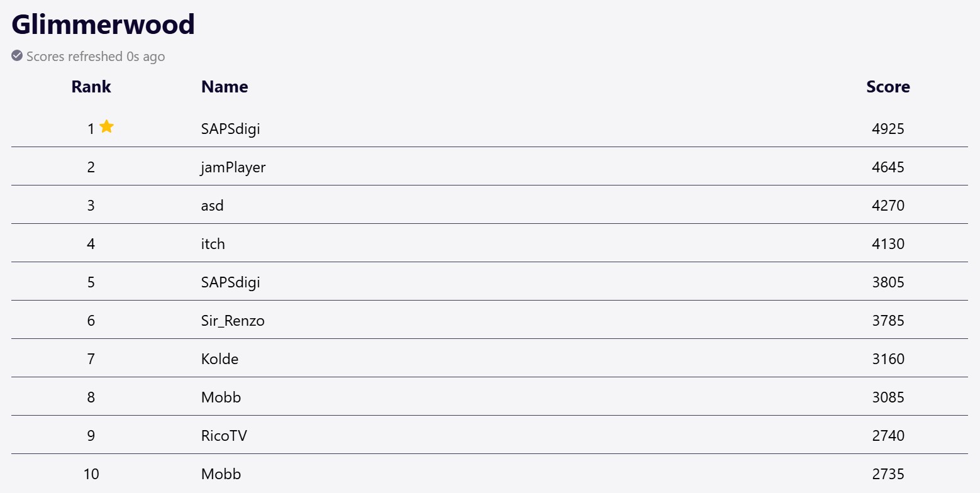Image resolution: width=980 pixels, height=493 pixels.
Task: Click Mobb in the rank 8 row
Action: [221, 397]
